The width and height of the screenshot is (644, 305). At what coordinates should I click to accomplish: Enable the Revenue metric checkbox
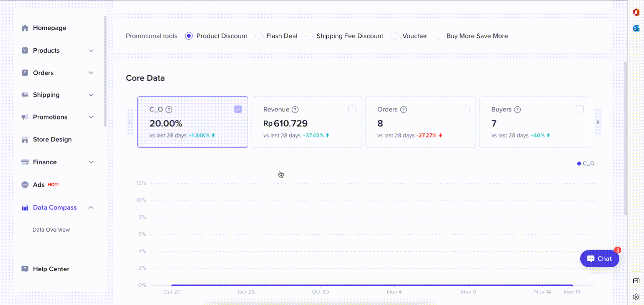click(352, 109)
